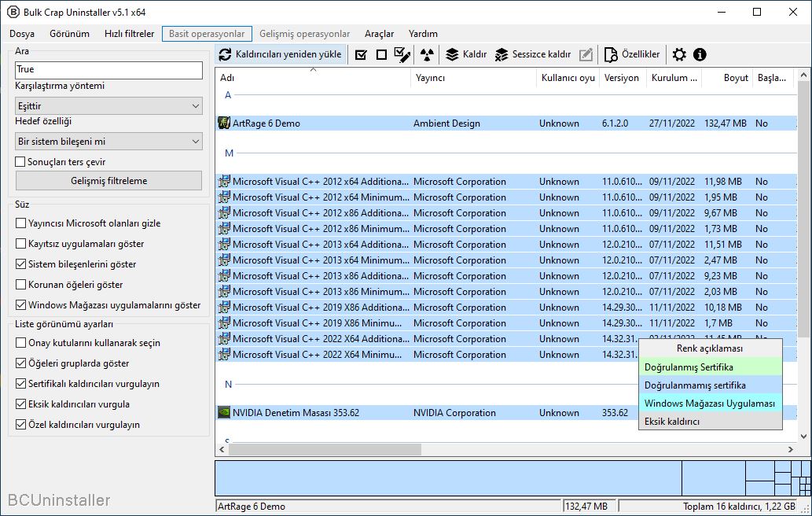The width and height of the screenshot is (812, 516).
Task: Click icon of Visual C++ 2022 X64 Additional row
Action: pos(224,339)
